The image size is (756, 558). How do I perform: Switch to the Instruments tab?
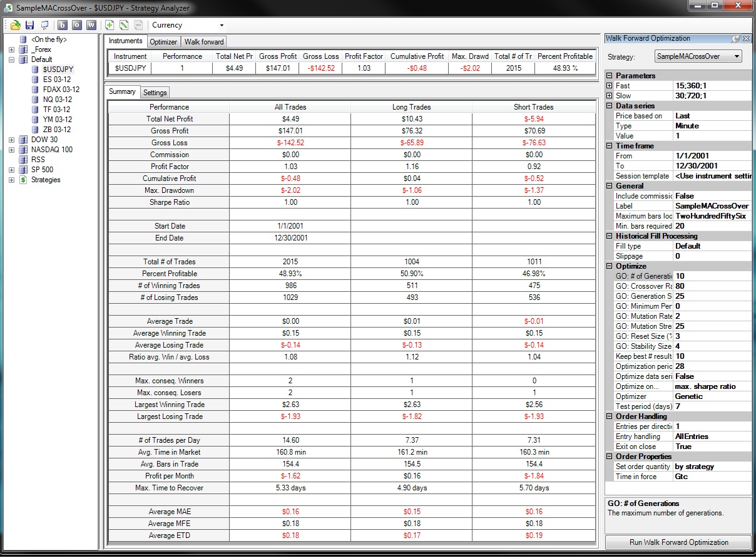(126, 41)
